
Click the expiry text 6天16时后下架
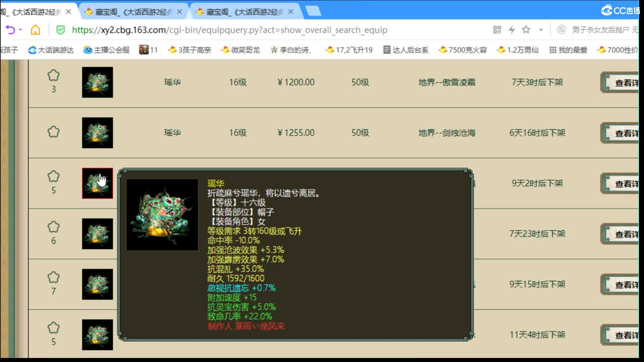537,133
